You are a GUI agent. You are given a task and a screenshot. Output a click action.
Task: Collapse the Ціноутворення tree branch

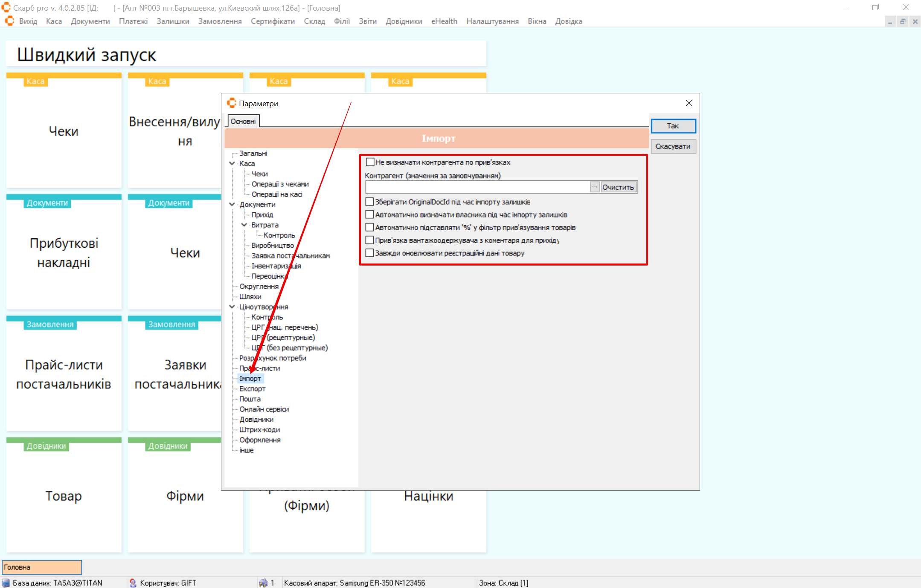click(232, 307)
